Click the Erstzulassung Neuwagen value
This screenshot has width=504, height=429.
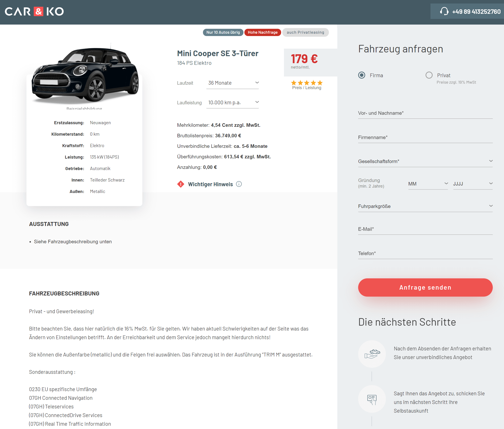click(100, 123)
